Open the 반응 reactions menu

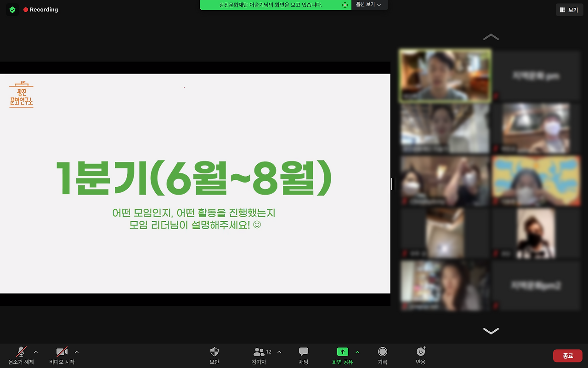pyautogui.click(x=421, y=356)
